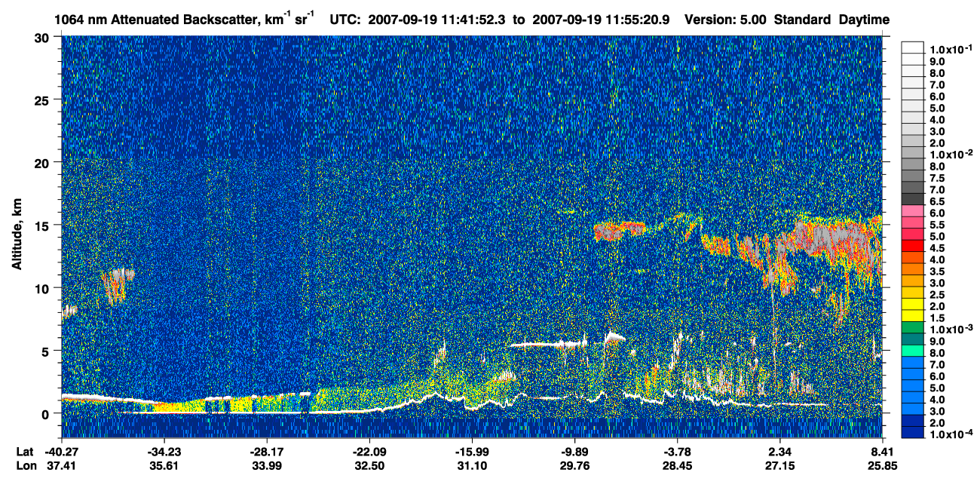Click latitude value '-28.17'
Image resolution: width=980 pixels, height=503 pixels.
266,451
